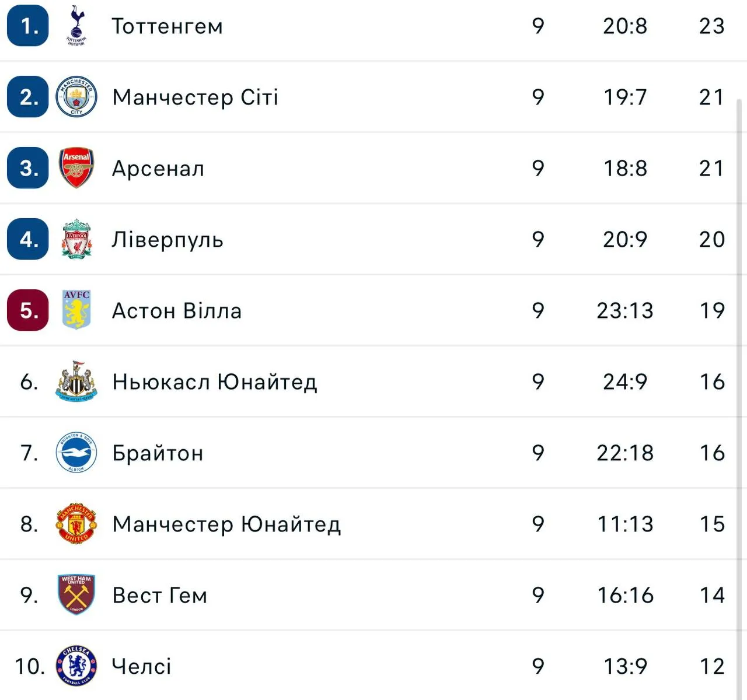Image resolution: width=747 pixels, height=700 pixels.
Task: Click Chelsea's points total of 12
Action: point(712,665)
